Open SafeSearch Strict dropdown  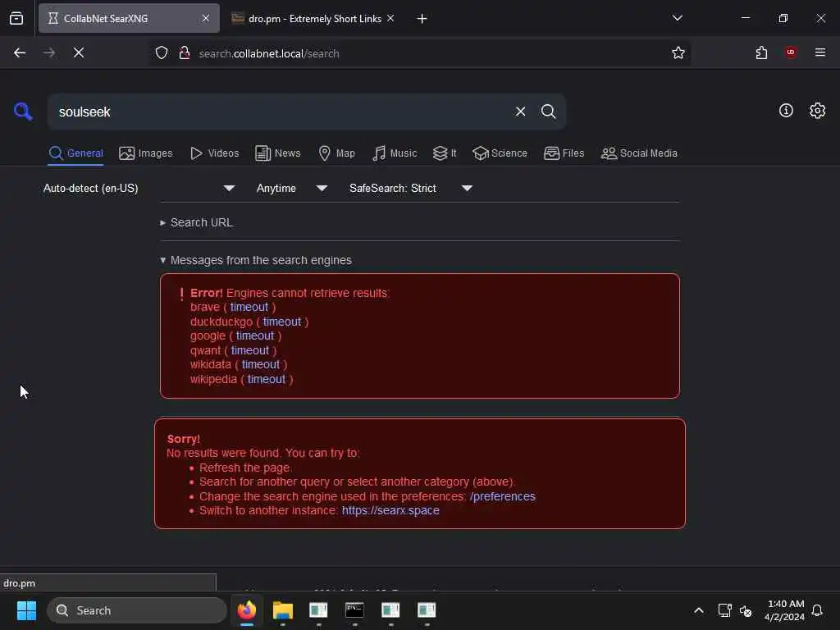(x=411, y=188)
